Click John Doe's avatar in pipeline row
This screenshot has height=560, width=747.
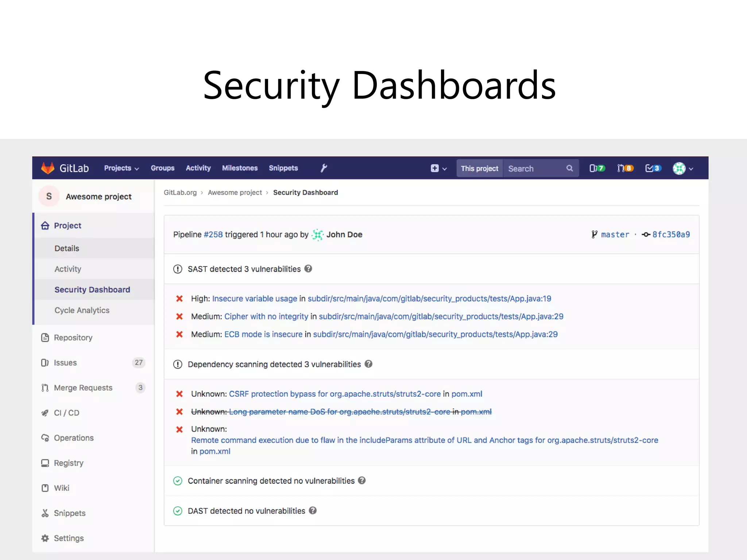pos(318,234)
